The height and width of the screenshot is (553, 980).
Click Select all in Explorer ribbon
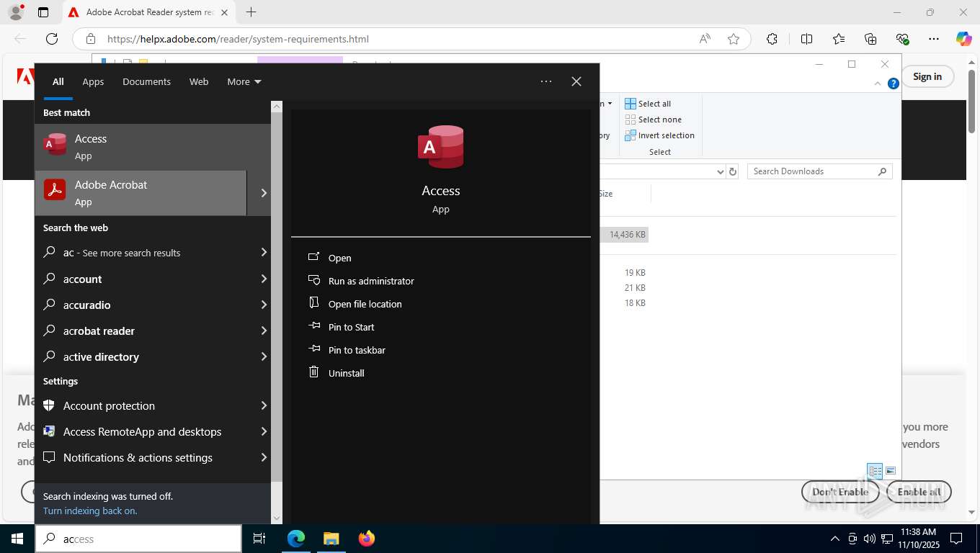(648, 104)
